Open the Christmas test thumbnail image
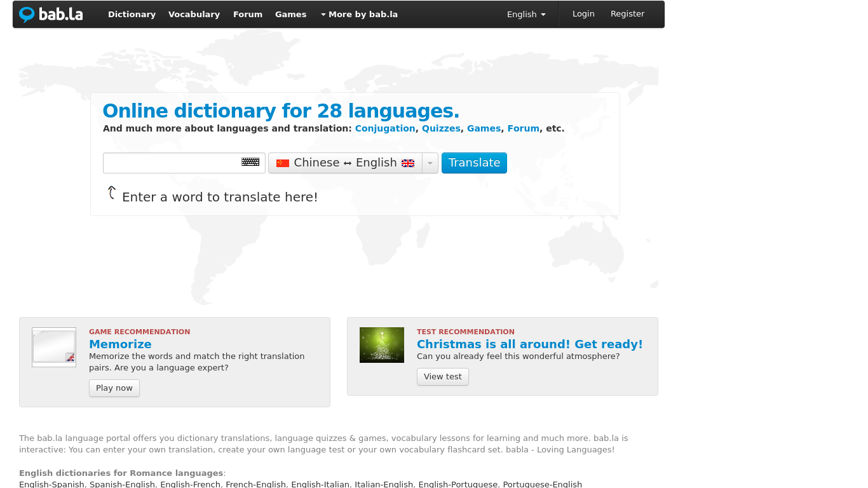868x488 pixels. (381, 345)
